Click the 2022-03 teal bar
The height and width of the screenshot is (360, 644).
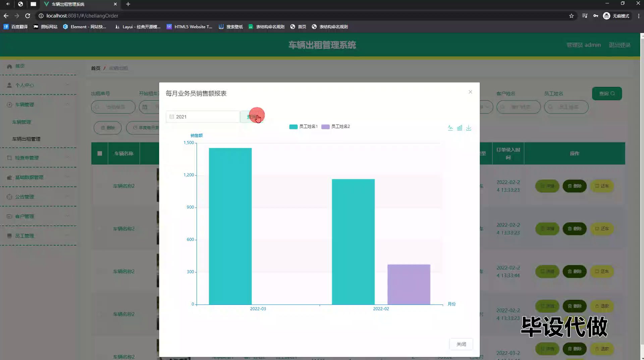tap(230, 226)
